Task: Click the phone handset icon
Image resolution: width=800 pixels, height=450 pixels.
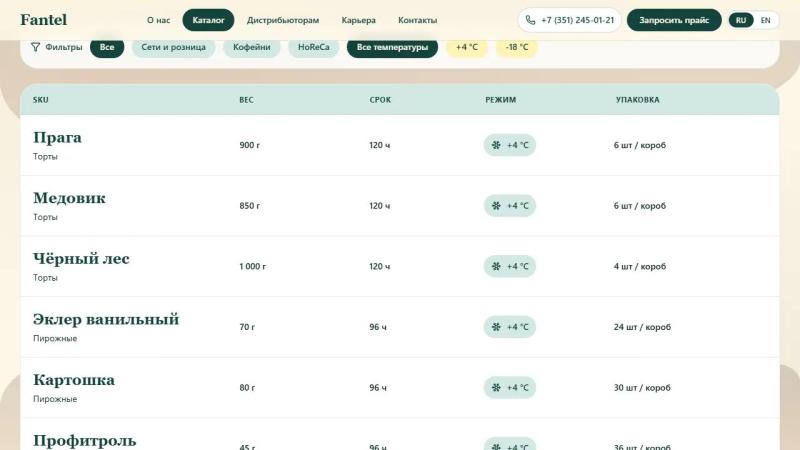Action: point(531,20)
